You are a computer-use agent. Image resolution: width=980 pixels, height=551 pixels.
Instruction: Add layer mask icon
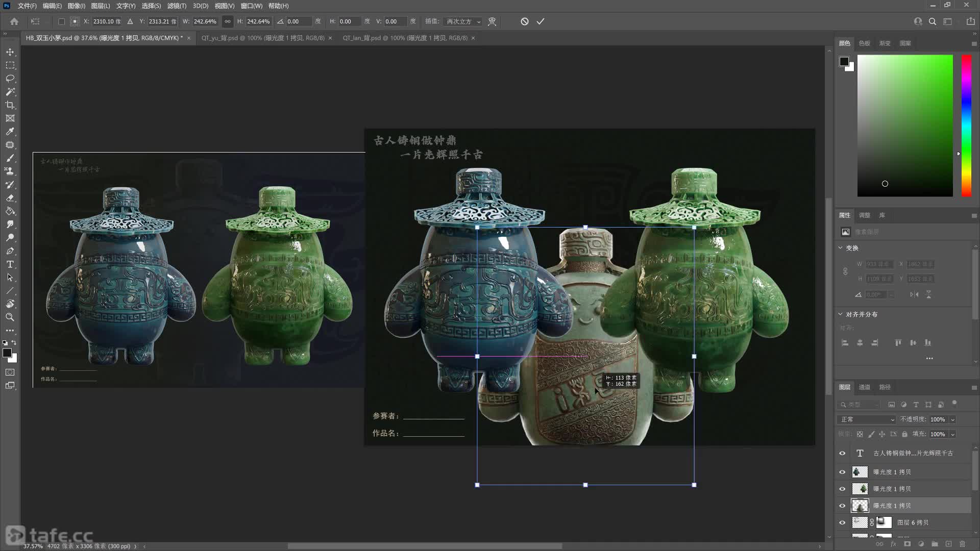[x=907, y=544]
